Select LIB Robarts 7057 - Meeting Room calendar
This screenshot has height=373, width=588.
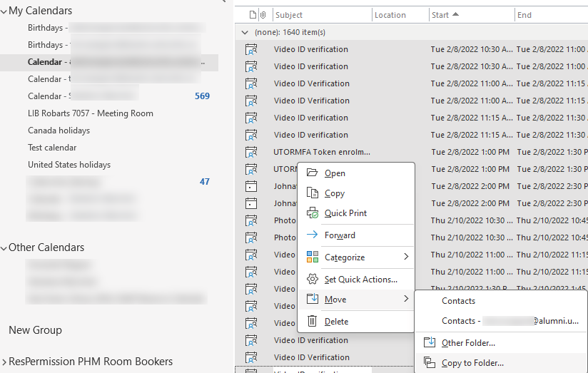[x=90, y=113]
